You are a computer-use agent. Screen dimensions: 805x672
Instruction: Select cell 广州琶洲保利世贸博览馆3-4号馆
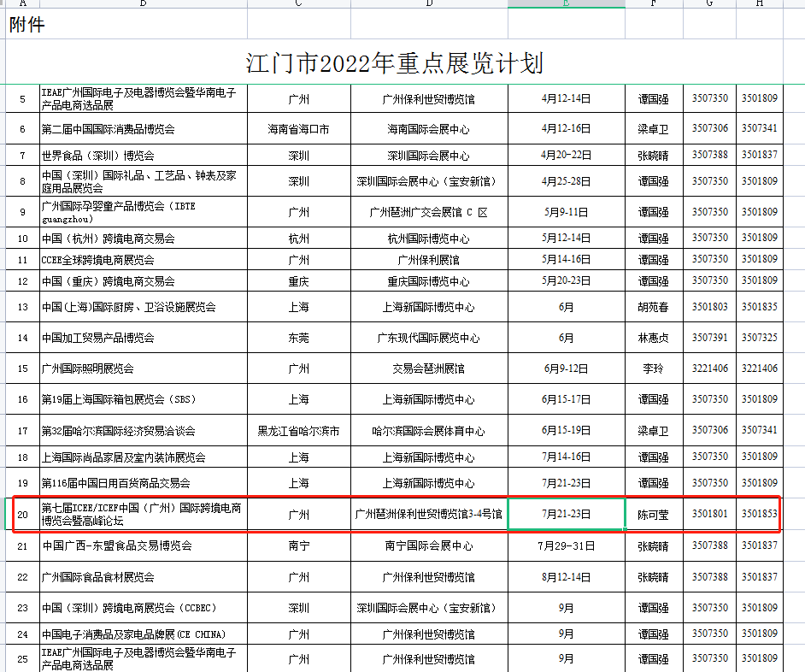point(429,515)
